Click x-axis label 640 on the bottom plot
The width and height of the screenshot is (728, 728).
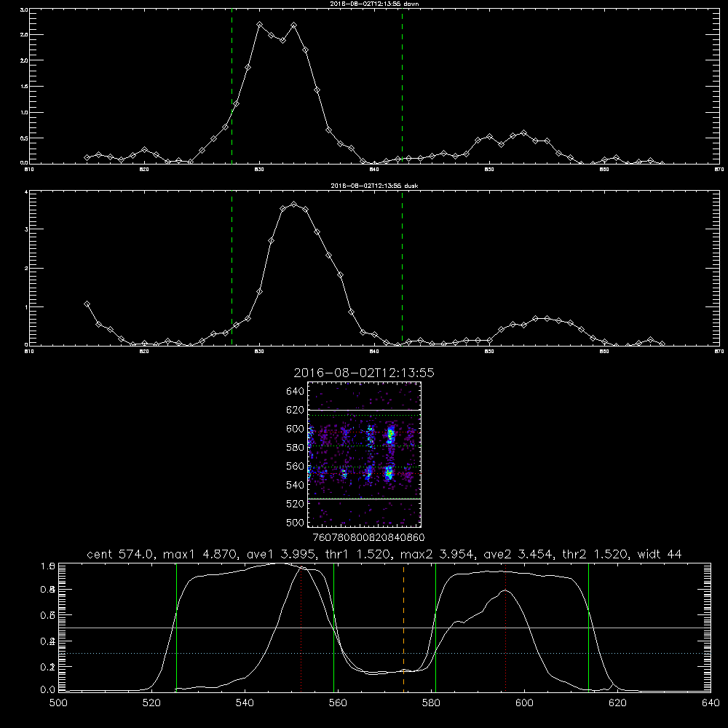pos(711,703)
